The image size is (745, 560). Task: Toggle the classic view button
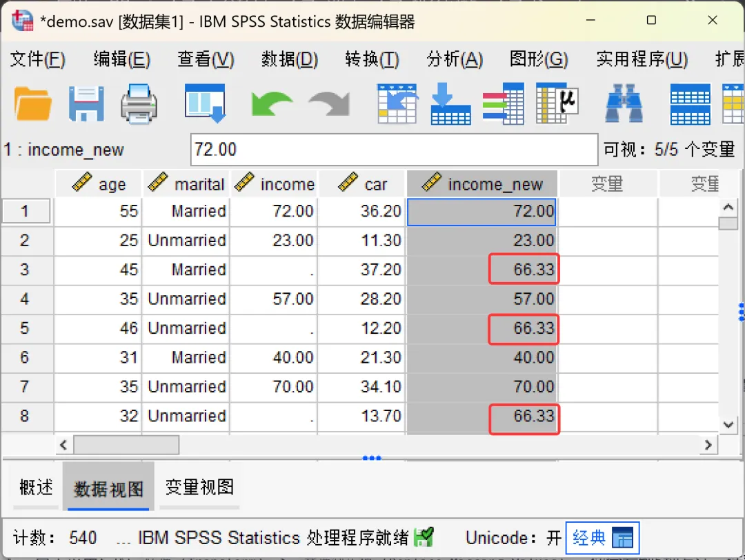602,538
